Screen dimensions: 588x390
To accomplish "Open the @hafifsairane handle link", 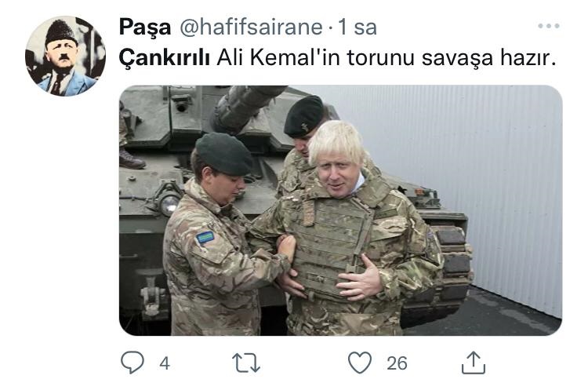I will point(251,27).
